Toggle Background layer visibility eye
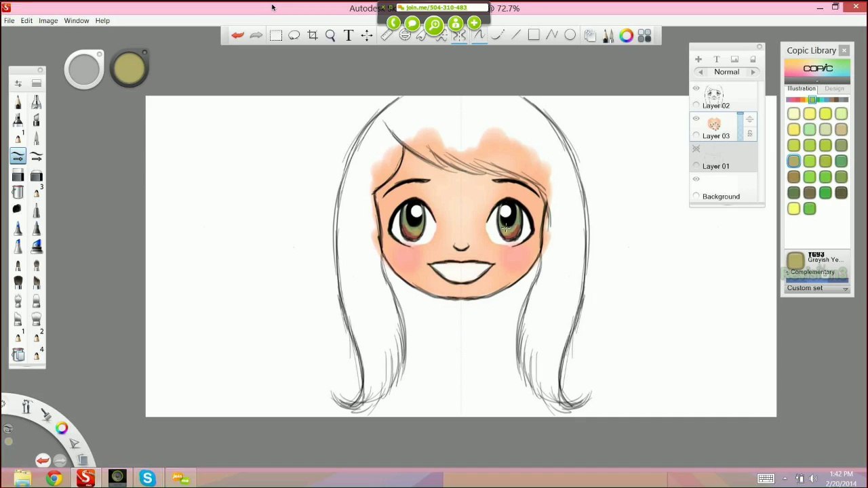The height and width of the screenshot is (488, 868). 696,179
